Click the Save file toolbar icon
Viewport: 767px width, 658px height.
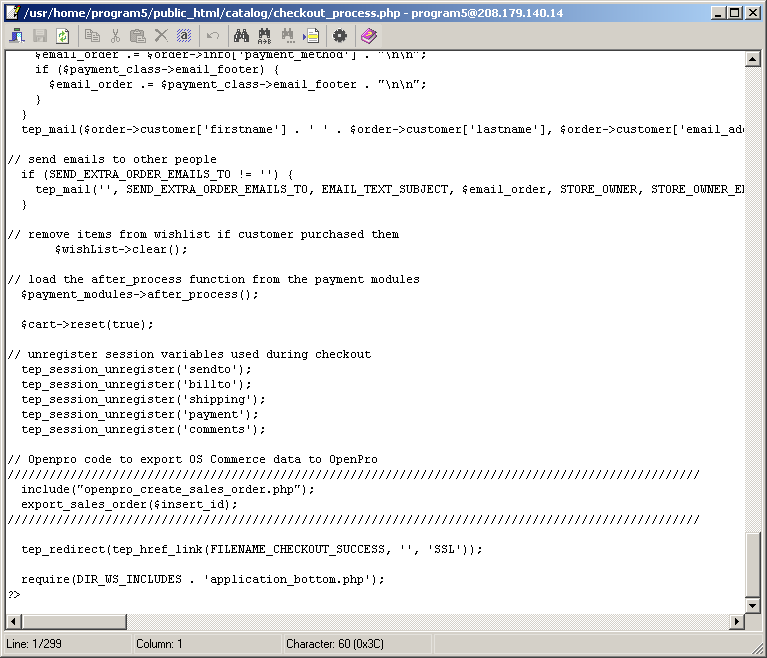[41, 36]
